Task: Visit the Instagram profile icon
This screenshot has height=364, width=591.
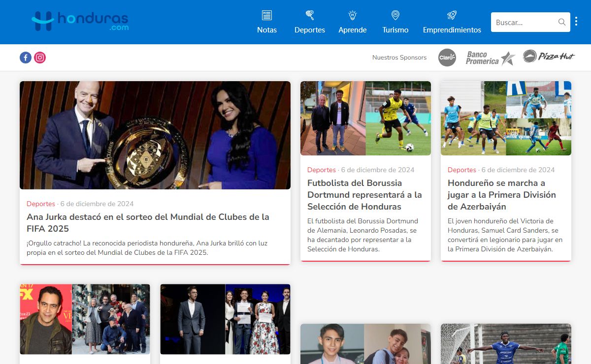Action: point(40,58)
